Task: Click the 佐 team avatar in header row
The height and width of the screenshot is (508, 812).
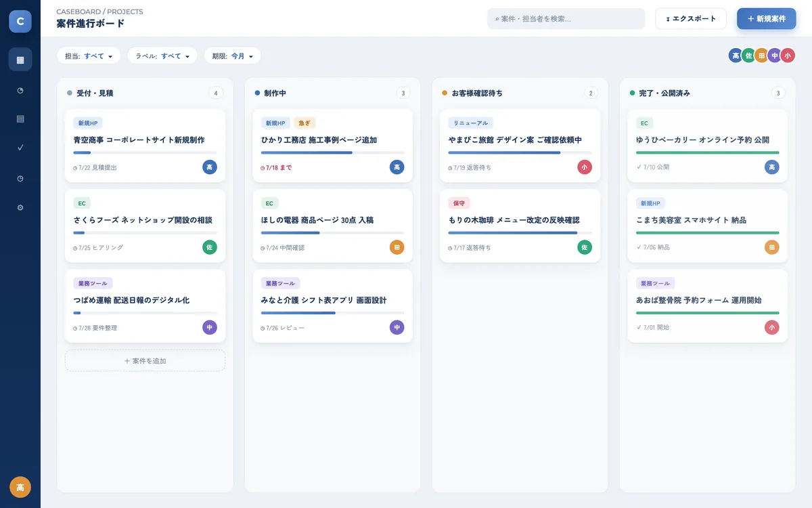Action: pyautogui.click(x=748, y=56)
